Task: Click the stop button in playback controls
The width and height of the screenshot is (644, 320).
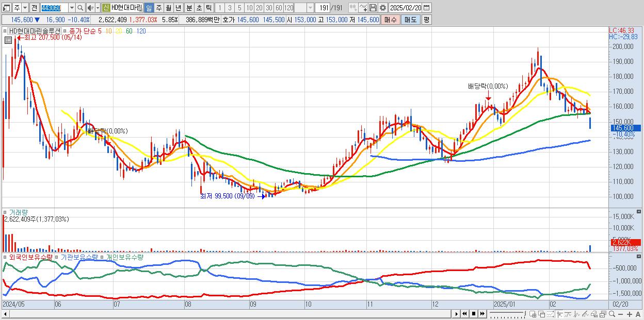Action: point(474,314)
